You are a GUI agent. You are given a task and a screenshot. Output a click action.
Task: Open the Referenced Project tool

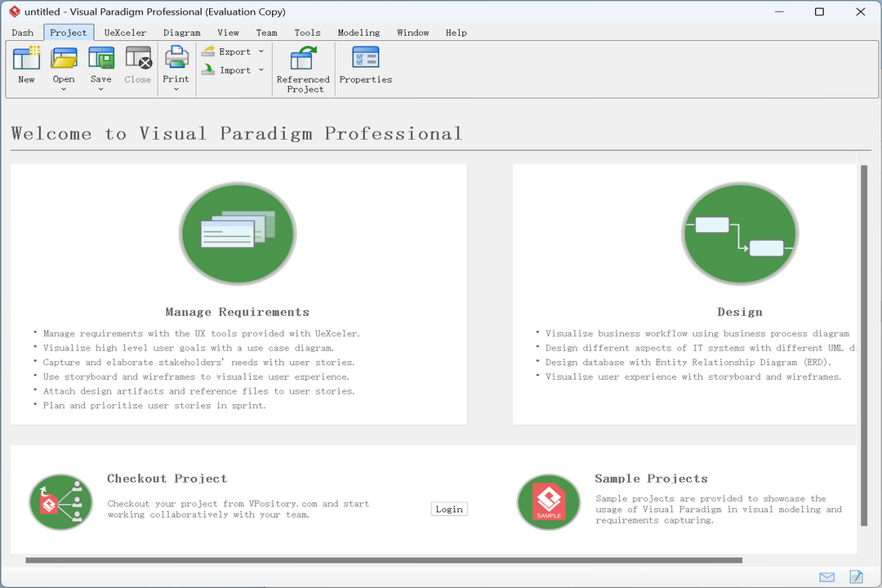click(303, 59)
